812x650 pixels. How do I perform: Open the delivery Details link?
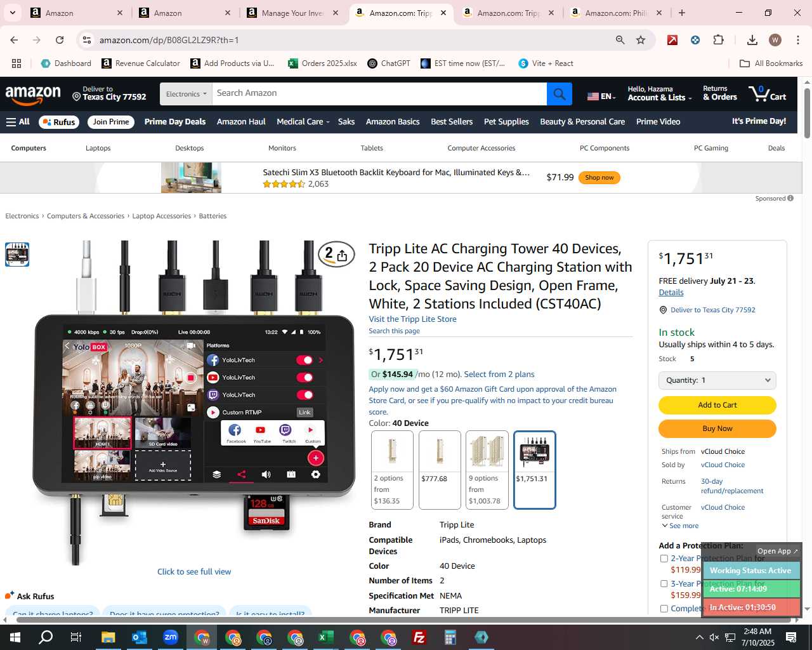click(x=671, y=293)
